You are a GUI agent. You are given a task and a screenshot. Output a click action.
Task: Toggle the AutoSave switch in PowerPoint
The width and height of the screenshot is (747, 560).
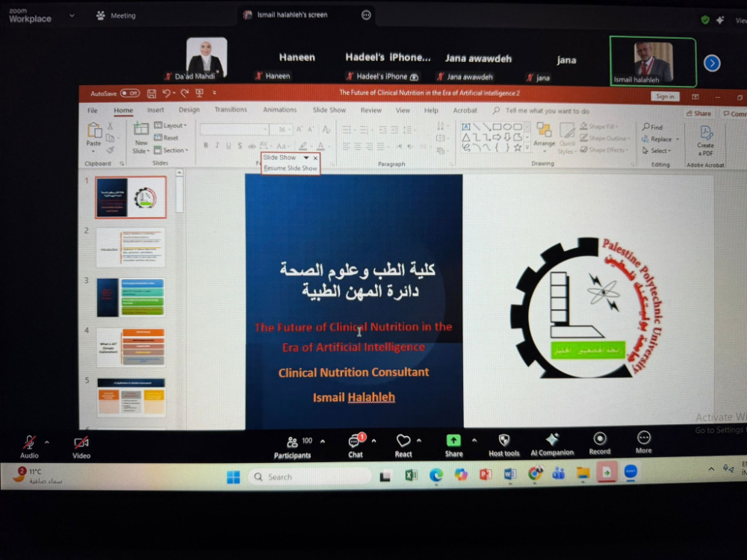[129, 93]
